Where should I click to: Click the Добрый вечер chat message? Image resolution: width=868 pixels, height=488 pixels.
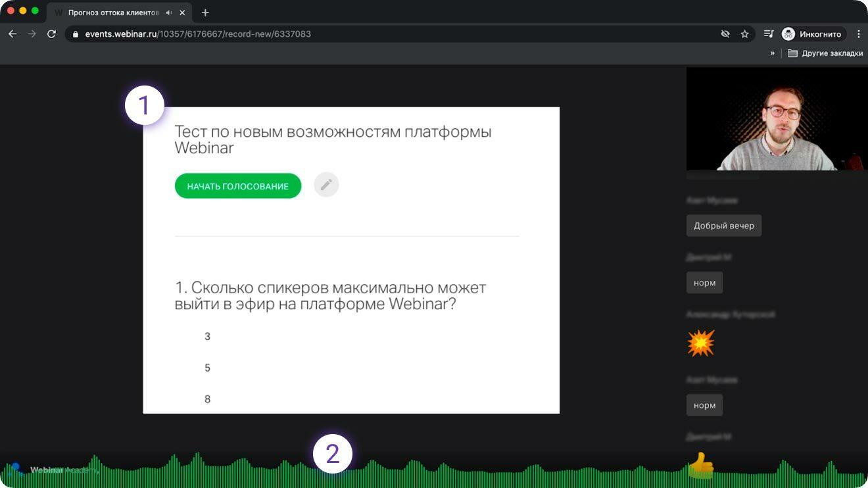click(x=724, y=225)
